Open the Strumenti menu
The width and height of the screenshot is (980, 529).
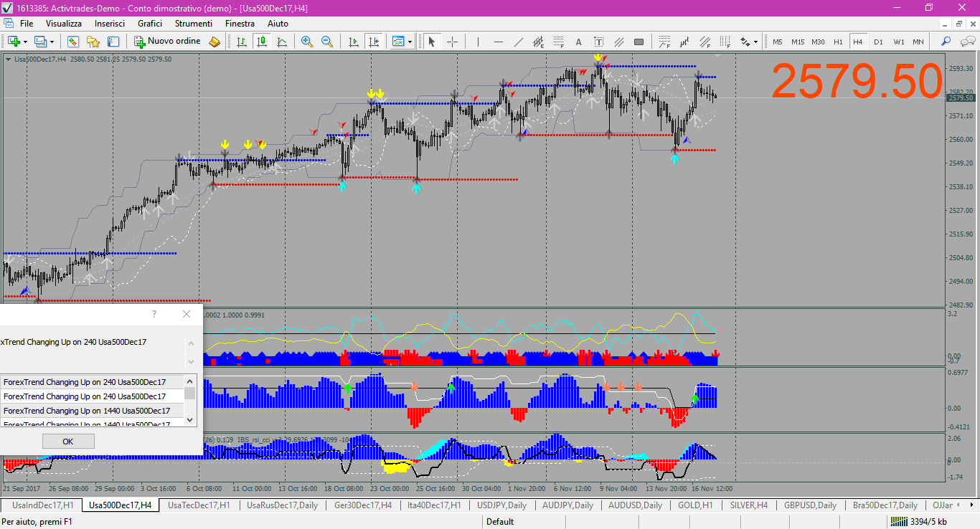[194, 23]
